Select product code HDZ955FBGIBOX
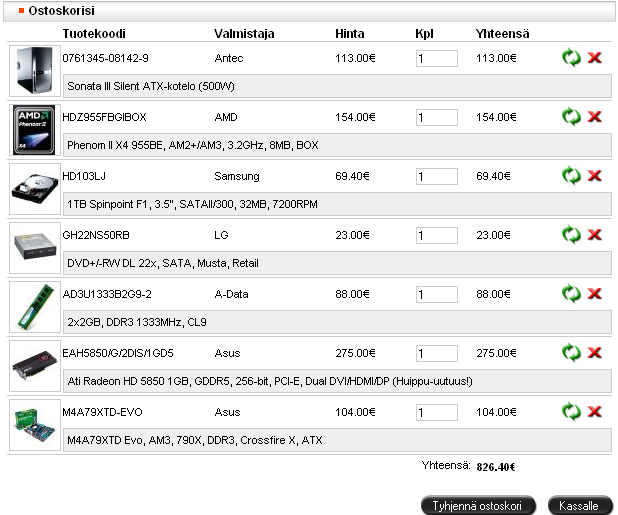This screenshot has width=618, height=515. click(x=104, y=117)
